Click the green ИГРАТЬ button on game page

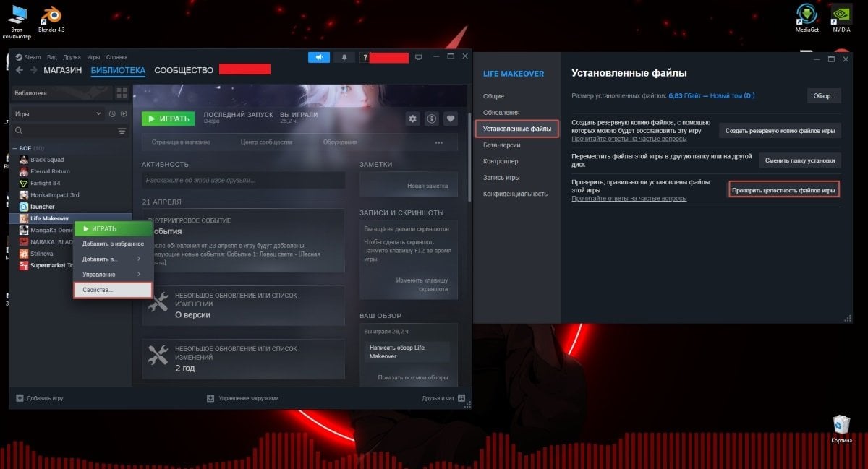pyautogui.click(x=169, y=119)
